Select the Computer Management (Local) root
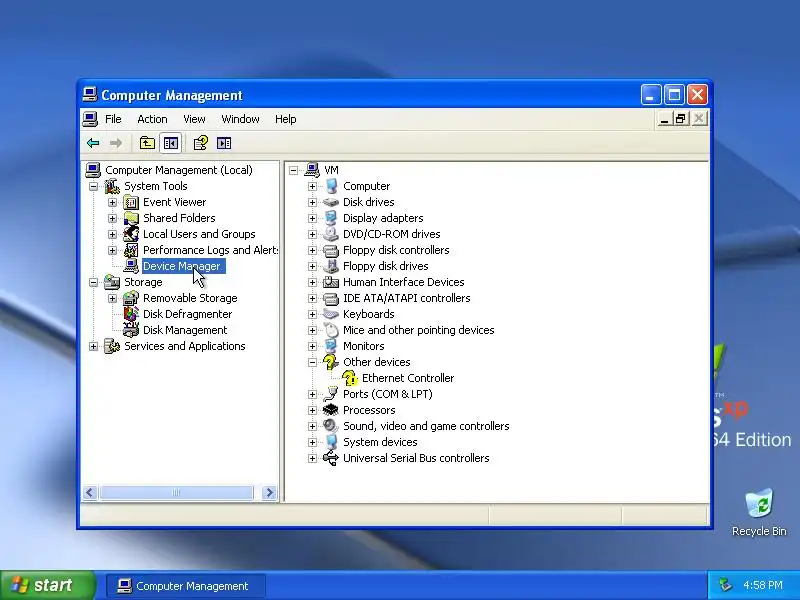Image resolution: width=800 pixels, height=600 pixels. [x=179, y=170]
